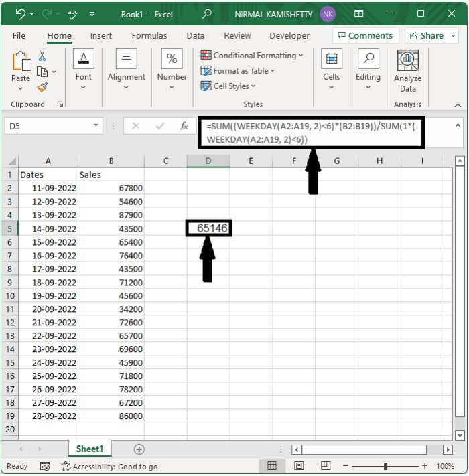Click inside the formula bar text
Viewport: 469px width, 476px height.
point(311,133)
